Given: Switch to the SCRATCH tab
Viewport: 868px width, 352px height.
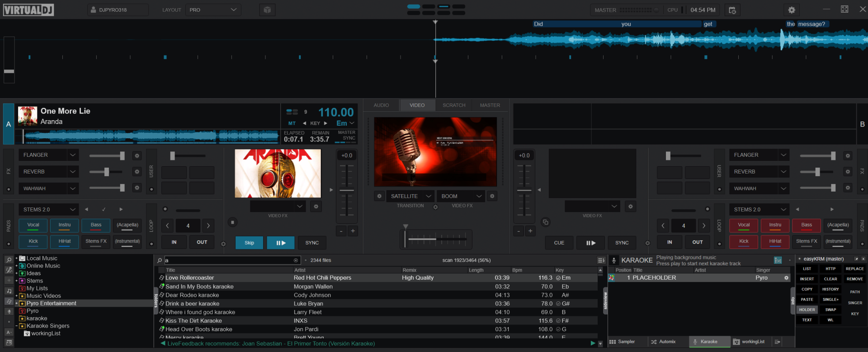Looking at the screenshot, I should tap(453, 105).
